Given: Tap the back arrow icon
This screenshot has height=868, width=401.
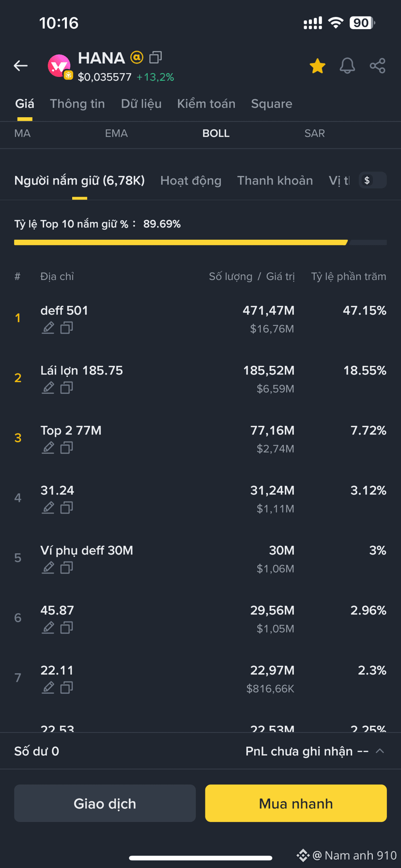Looking at the screenshot, I should tap(21, 65).
